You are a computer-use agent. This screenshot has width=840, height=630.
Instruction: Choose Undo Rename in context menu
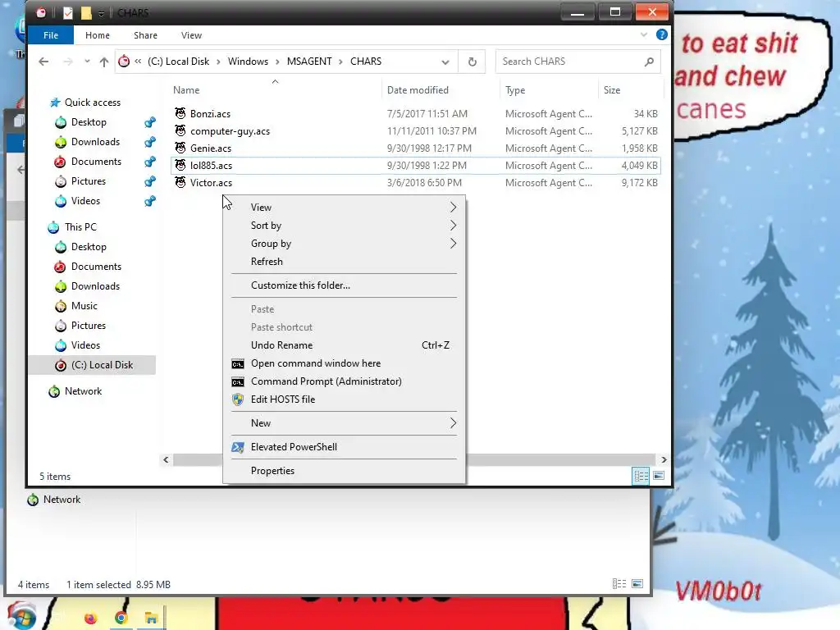coord(282,345)
